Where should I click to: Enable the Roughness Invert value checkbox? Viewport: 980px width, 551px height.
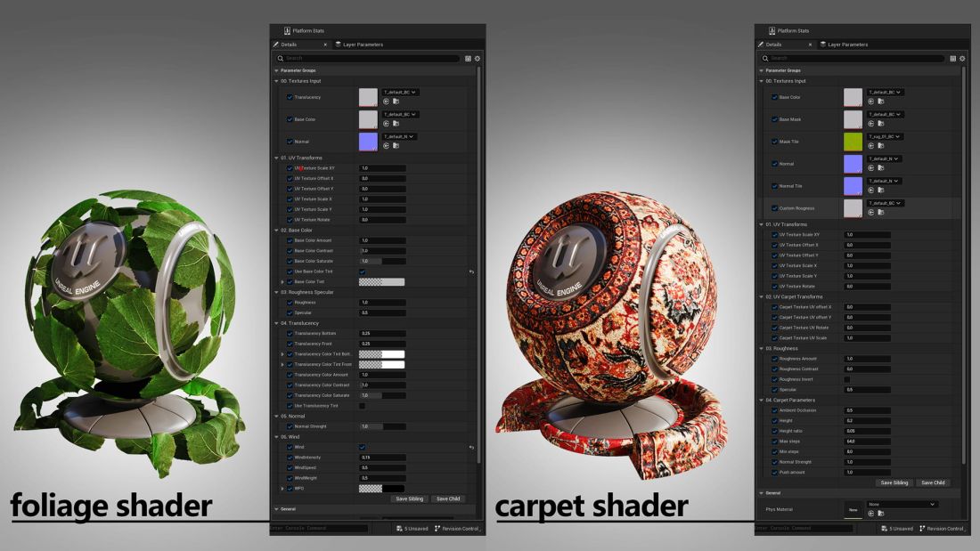click(847, 379)
